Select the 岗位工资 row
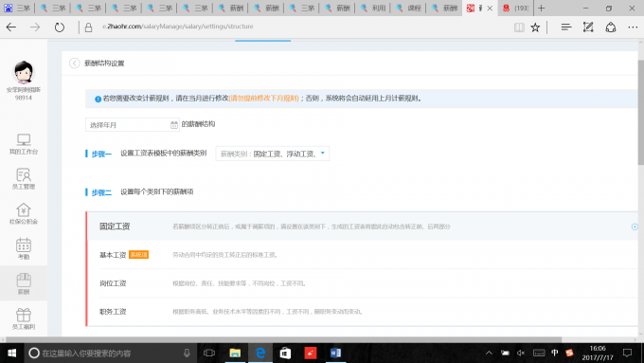This screenshot has width=644, height=363. click(x=362, y=283)
